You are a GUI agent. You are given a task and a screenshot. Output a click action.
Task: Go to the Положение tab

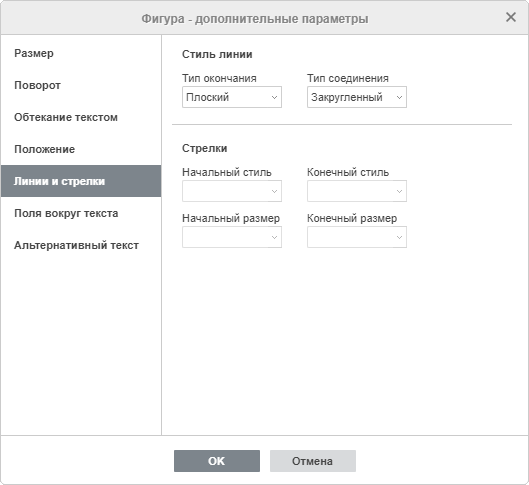click(x=81, y=149)
